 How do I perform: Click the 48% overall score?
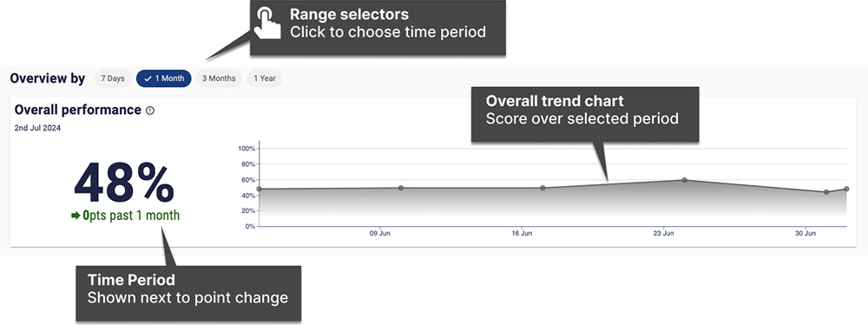(x=124, y=183)
